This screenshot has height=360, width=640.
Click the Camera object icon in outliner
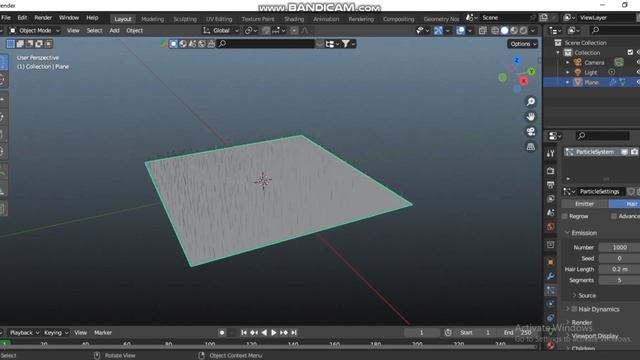coord(578,62)
